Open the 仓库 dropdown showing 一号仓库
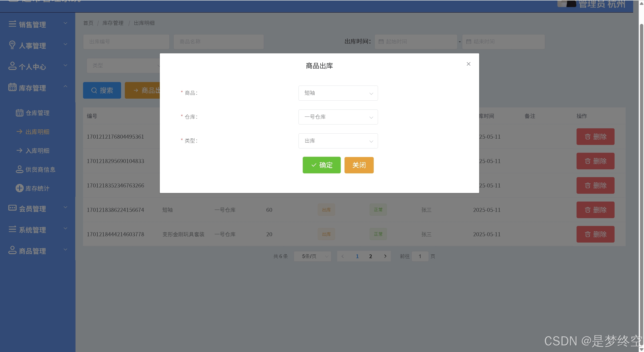 tap(338, 117)
